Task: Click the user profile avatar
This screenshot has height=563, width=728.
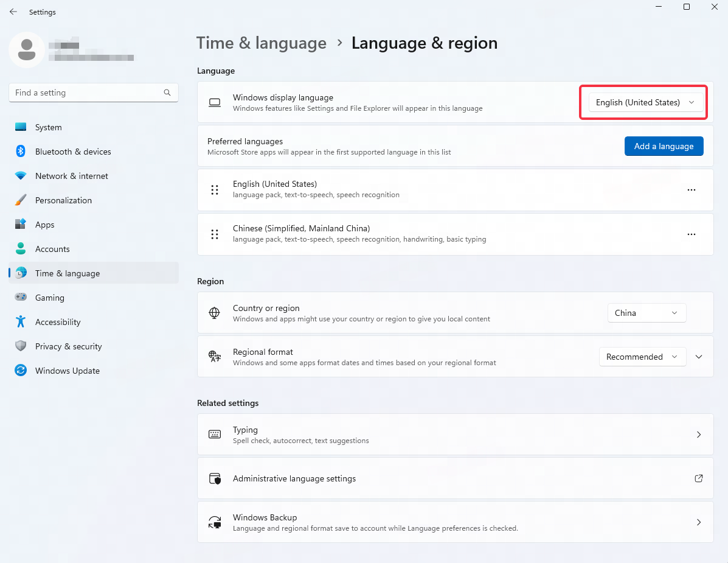Action: tap(26, 50)
